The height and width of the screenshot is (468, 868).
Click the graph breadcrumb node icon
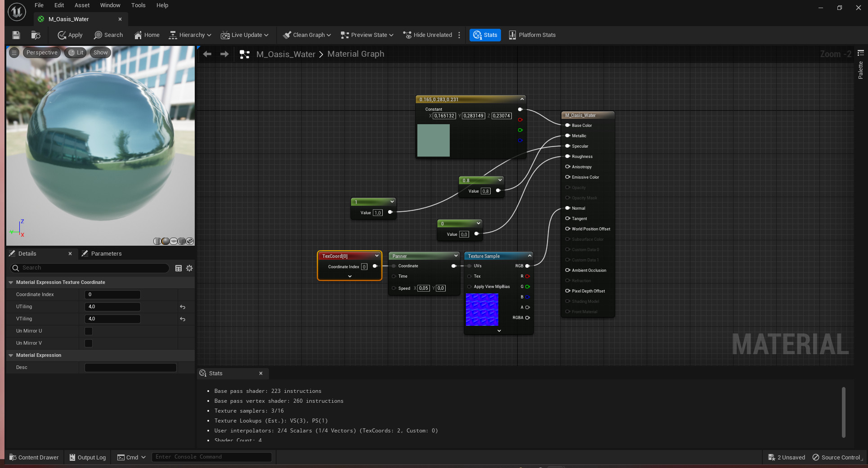click(x=245, y=54)
